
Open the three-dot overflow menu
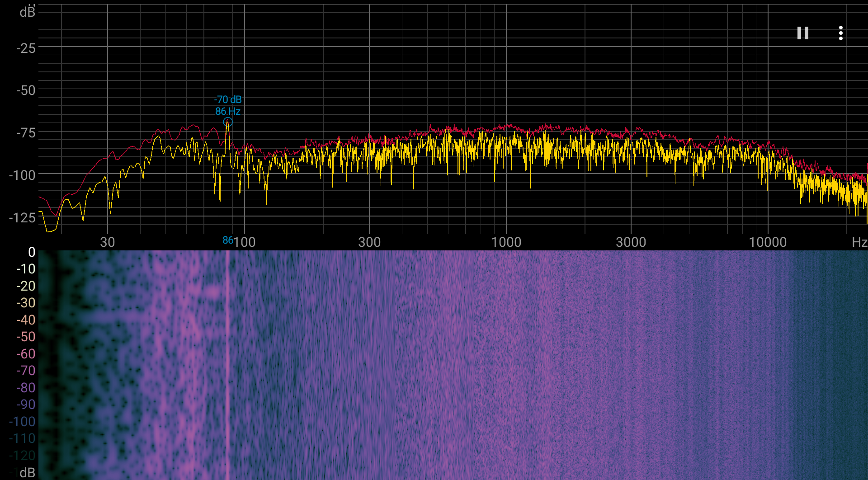(x=840, y=33)
